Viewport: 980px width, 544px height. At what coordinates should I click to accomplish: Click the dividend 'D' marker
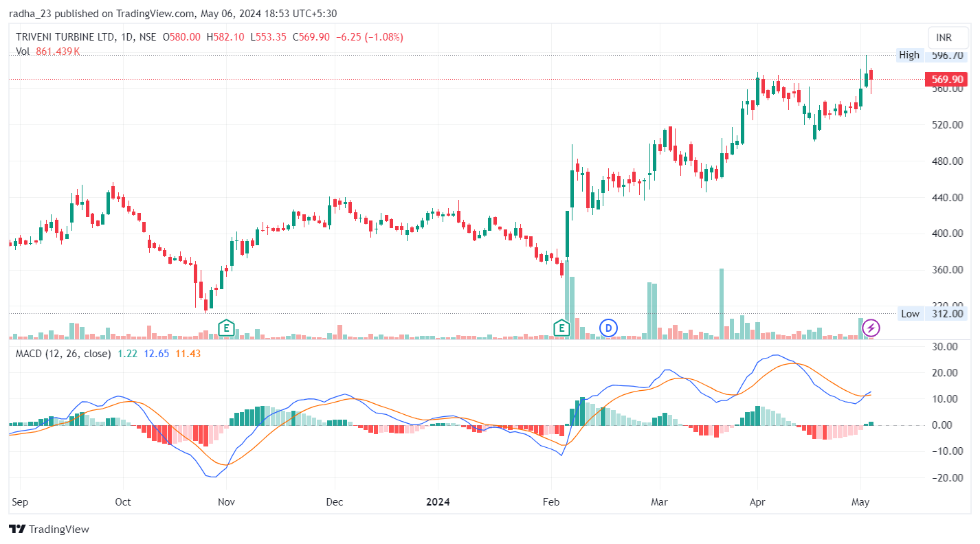click(608, 328)
